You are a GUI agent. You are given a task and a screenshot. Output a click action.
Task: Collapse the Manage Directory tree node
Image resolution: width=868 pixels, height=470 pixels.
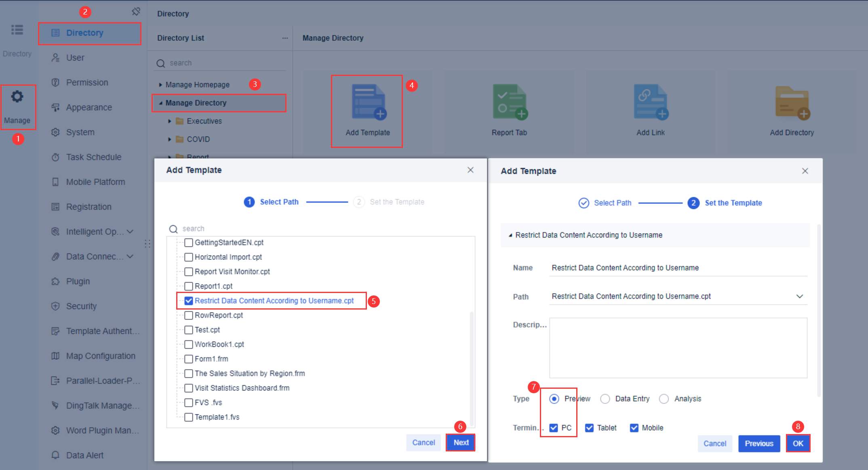coord(160,103)
